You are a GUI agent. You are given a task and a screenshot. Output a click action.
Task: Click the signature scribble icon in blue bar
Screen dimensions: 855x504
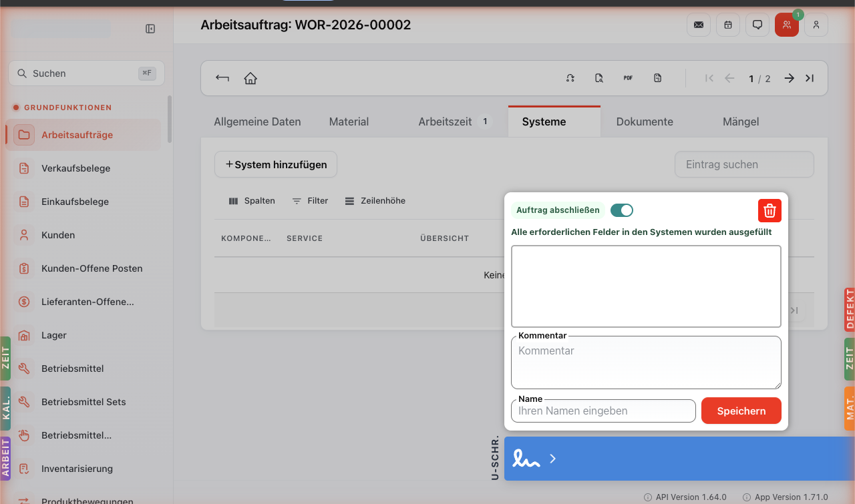click(x=526, y=459)
